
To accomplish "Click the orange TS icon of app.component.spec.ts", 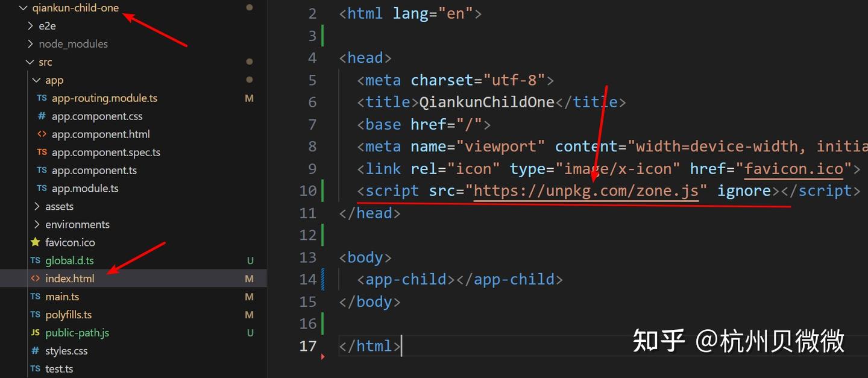I will pyautogui.click(x=42, y=152).
